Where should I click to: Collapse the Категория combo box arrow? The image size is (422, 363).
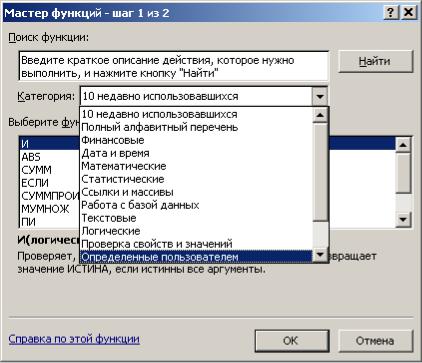pos(320,97)
